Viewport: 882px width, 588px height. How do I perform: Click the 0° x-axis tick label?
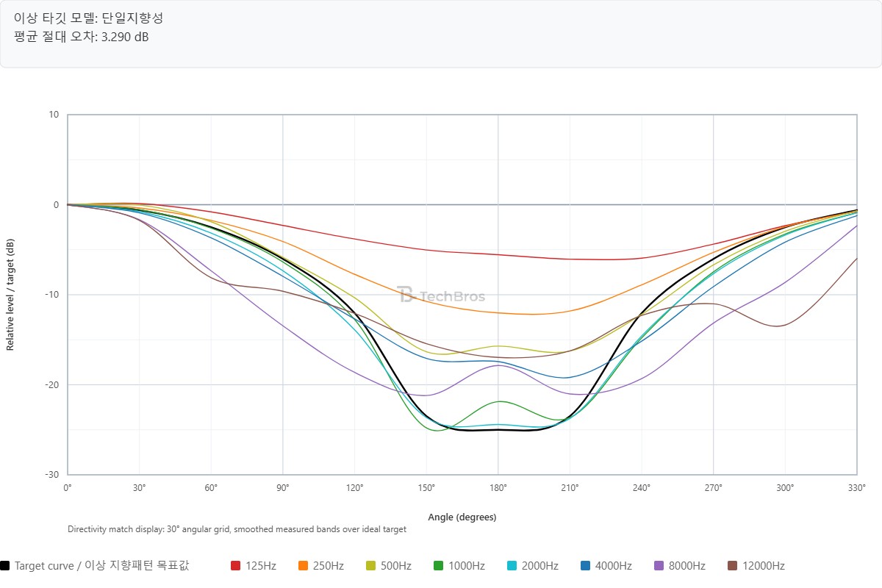[x=68, y=488]
